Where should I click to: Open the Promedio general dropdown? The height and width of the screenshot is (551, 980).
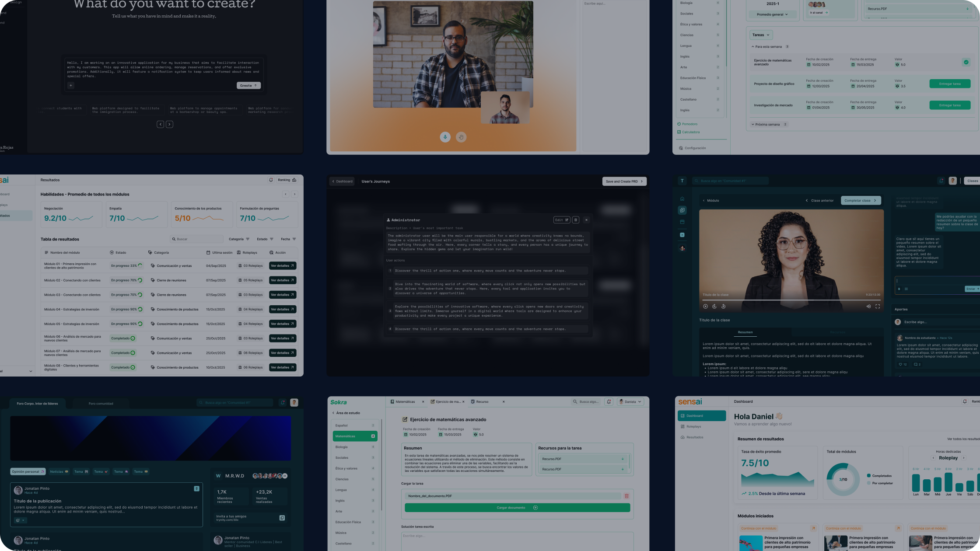(772, 14)
